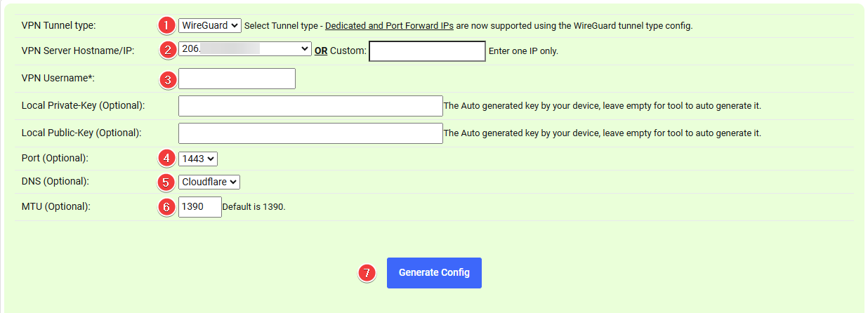Image resolution: width=868 pixels, height=313 pixels.
Task: Expand the DNS Cloudflare dropdown
Action: click(x=209, y=182)
